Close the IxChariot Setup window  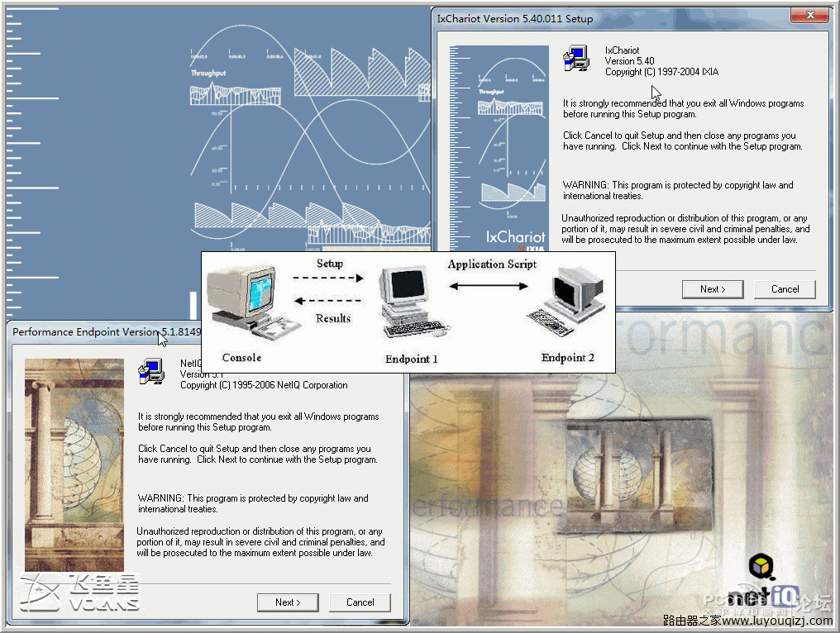click(810, 16)
